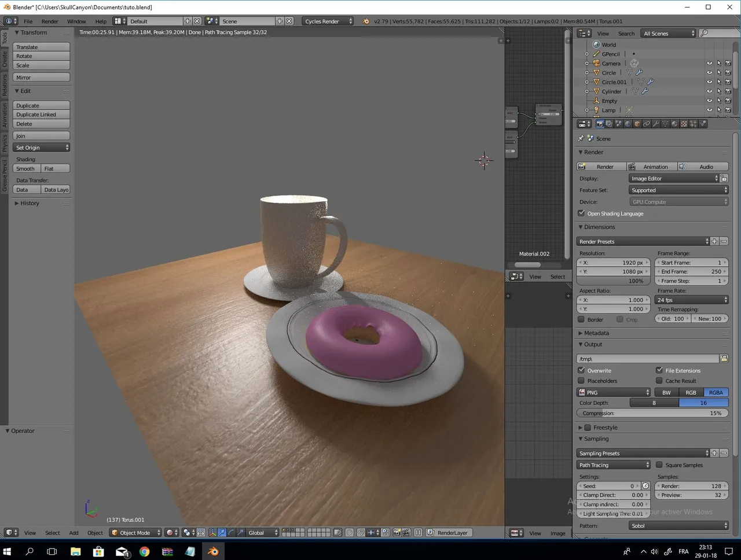
Task: Click the OpenGL render active viewport icon
Action: point(397,533)
